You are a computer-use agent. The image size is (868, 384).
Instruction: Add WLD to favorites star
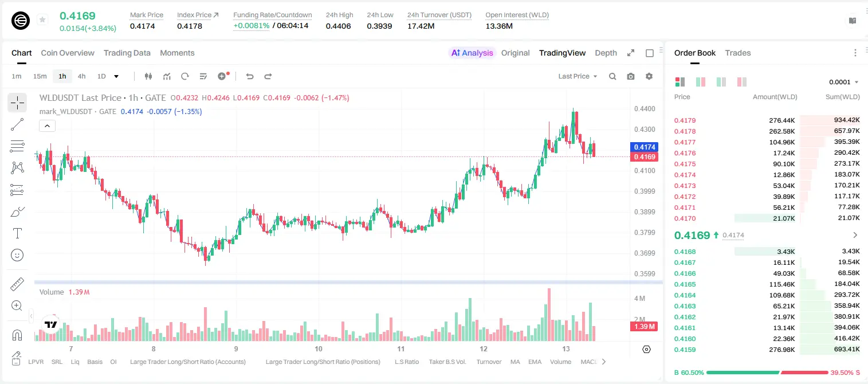click(x=42, y=20)
